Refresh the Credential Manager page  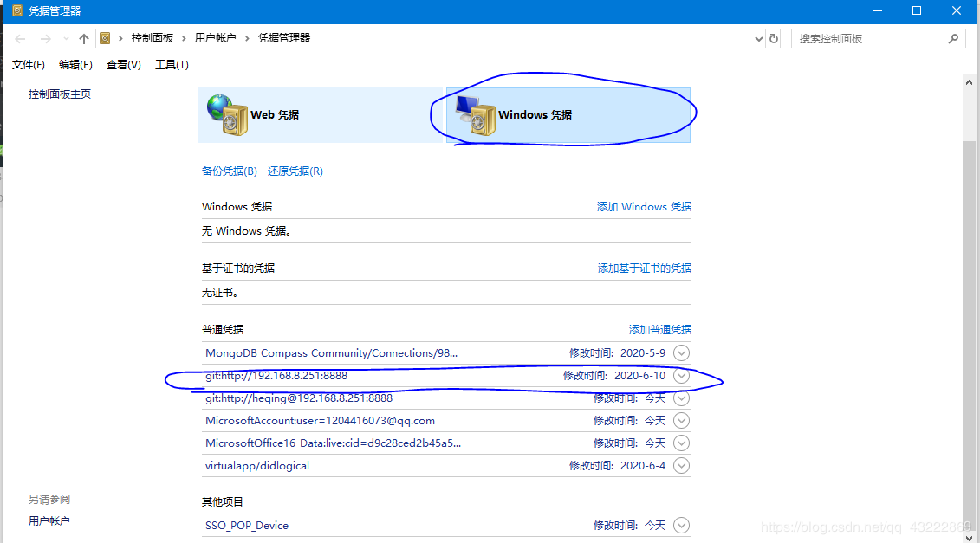tap(774, 39)
